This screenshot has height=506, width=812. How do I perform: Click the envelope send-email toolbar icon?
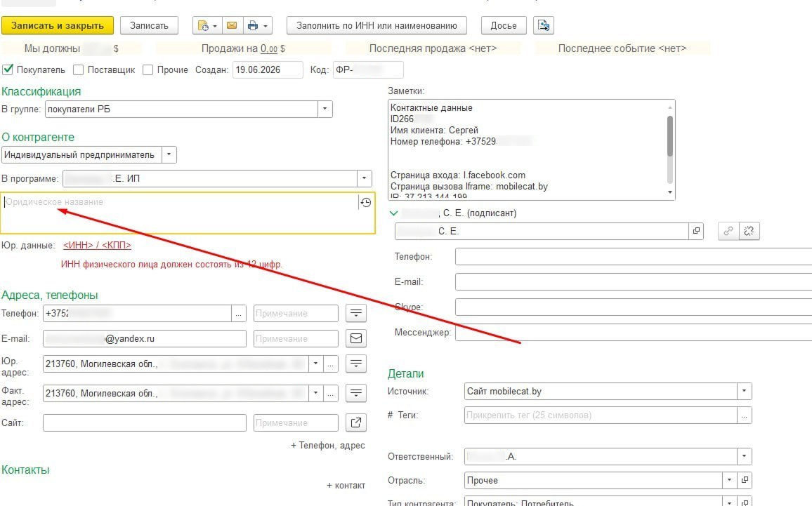pyautogui.click(x=232, y=25)
